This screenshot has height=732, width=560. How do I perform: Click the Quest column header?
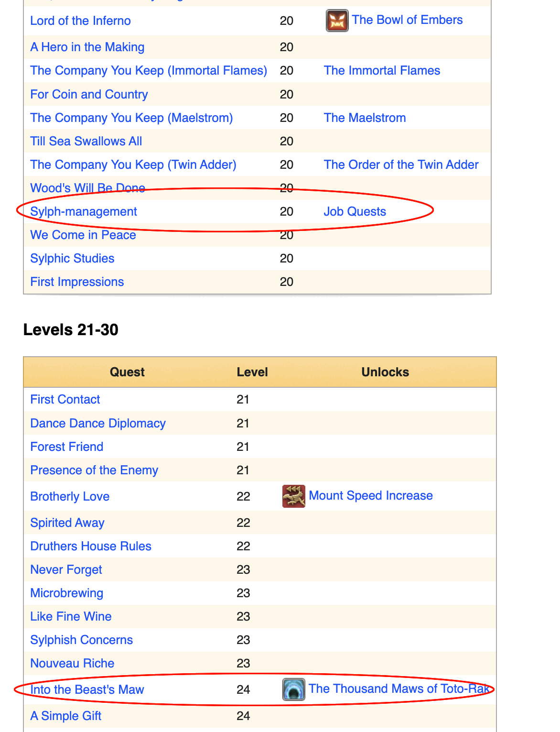[x=127, y=372]
